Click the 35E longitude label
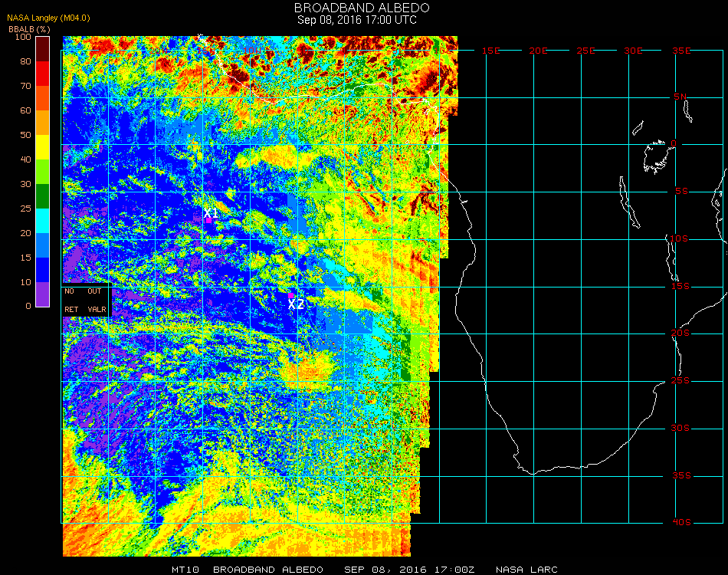728x575 pixels. [681, 51]
